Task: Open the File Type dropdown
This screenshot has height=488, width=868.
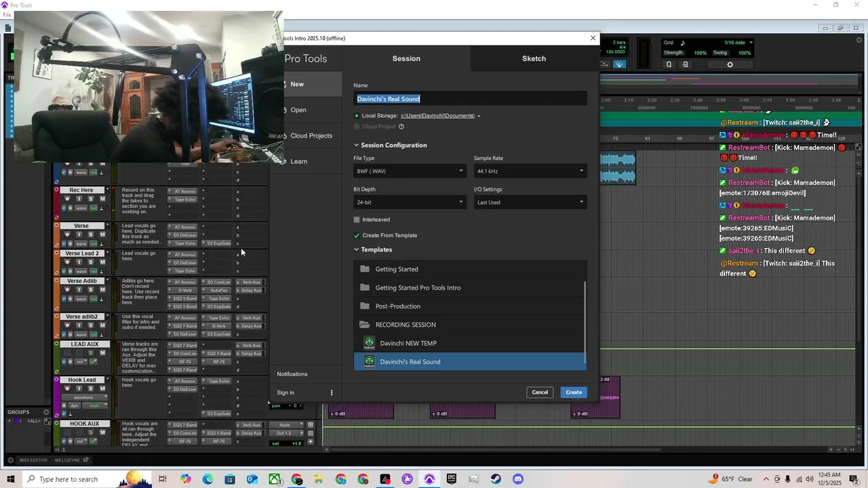Action: click(410, 171)
